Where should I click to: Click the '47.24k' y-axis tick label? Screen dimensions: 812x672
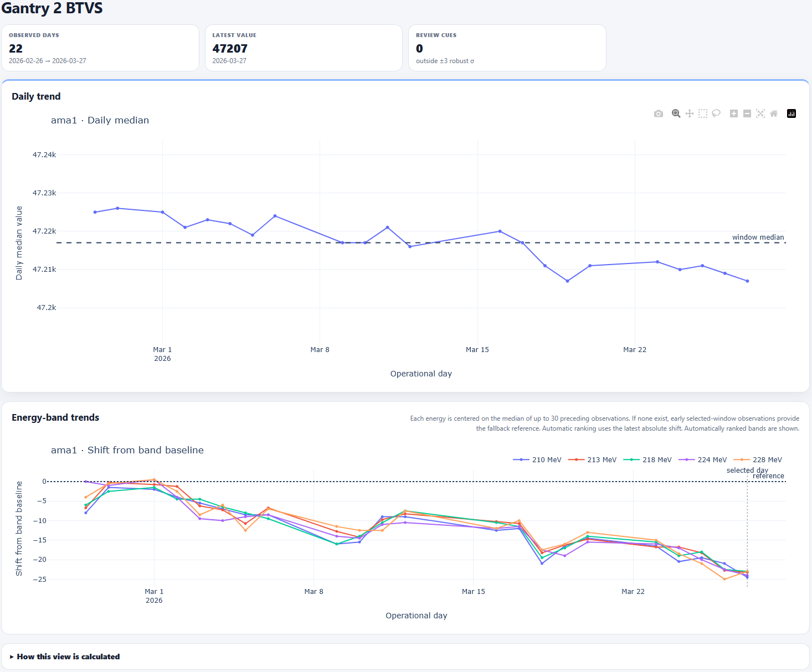pos(44,154)
